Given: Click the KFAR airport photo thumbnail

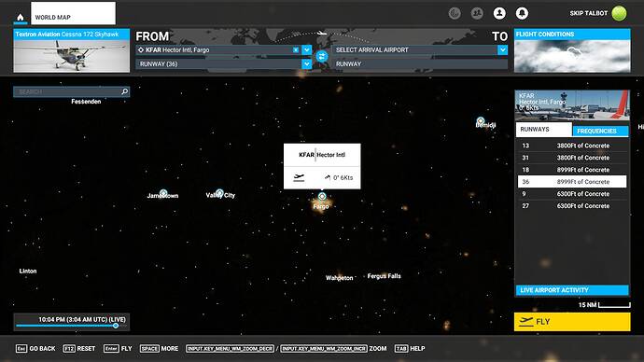Looking at the screenshot, I should click(572, 105).
